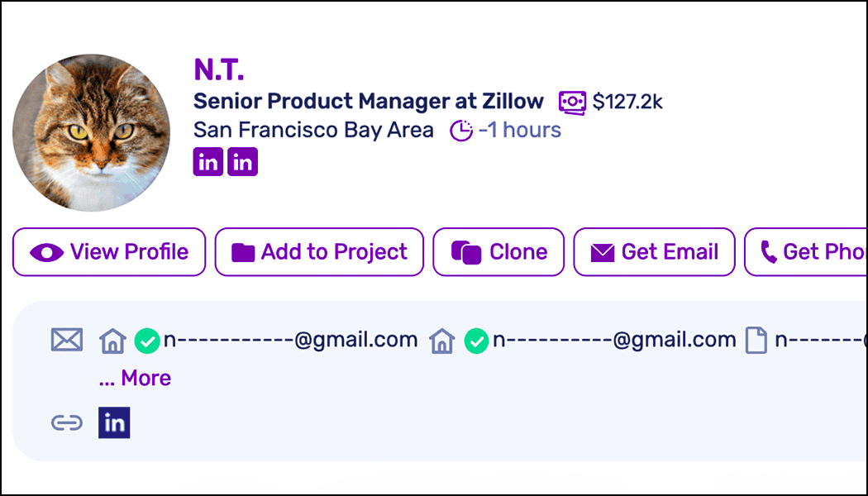Click the home icon before the first email
Screen dimensions: 868x496
[x=112, y=339]
